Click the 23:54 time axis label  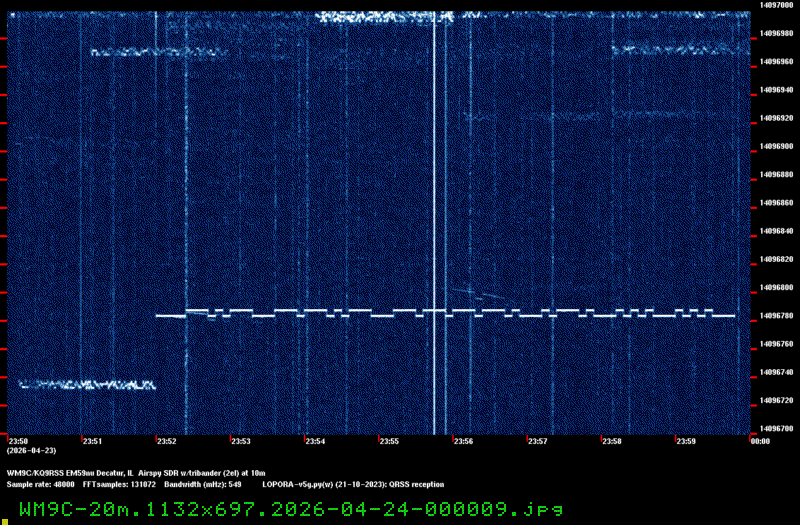pos(315,441)
